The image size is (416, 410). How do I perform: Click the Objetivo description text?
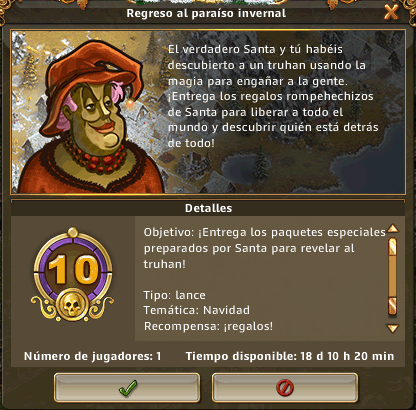pyautogui.click(x=265, y=248)
